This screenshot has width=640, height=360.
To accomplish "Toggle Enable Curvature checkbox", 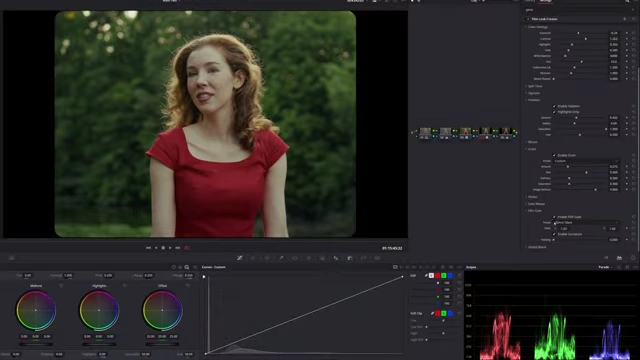I will click(554, 234).
